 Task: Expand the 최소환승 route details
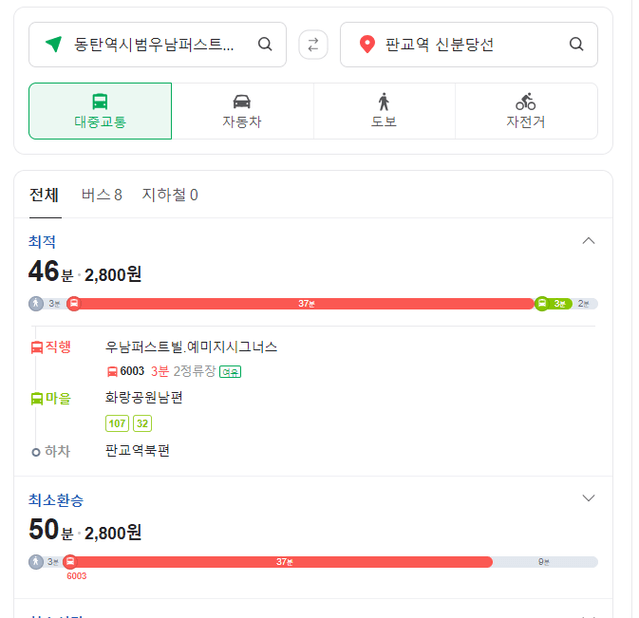point(588,498)
